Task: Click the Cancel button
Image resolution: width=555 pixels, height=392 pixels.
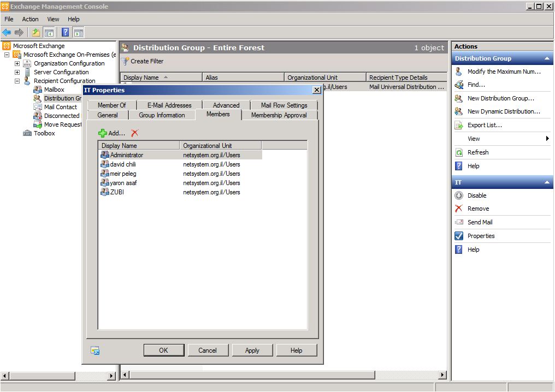Action: pyautogui.click(x=208, y=351)
